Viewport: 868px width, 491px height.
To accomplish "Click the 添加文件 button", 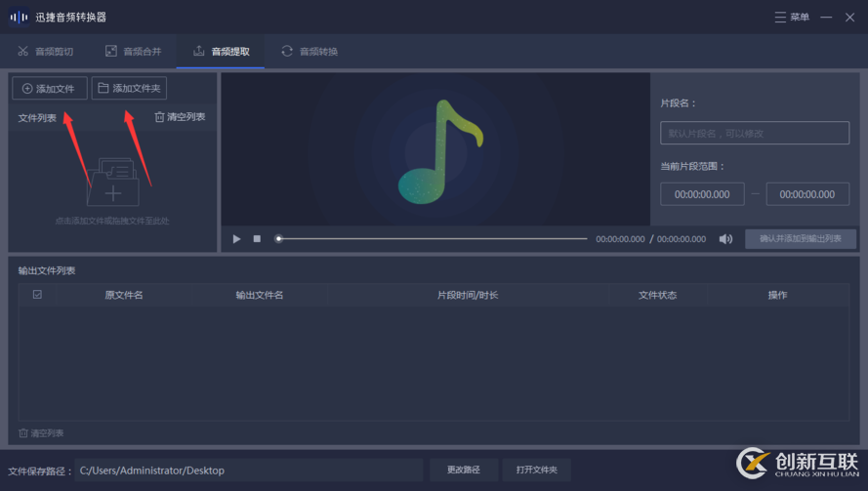I will pos(49,89).
